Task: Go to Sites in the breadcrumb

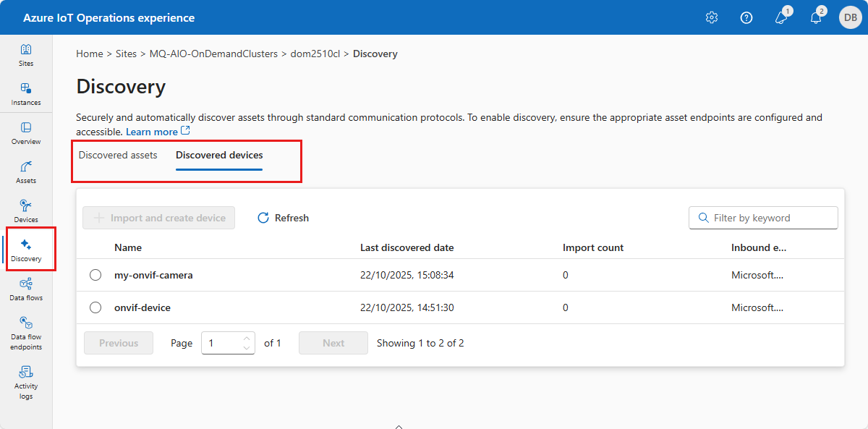Action: (x=126, y=54)
